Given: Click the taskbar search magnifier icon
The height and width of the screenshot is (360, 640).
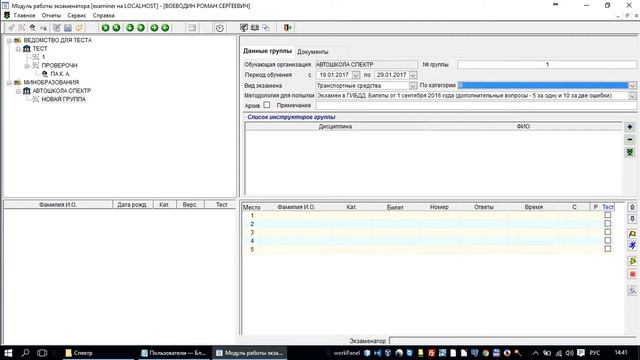Looking at the screenshot, I should click(25, 353).
